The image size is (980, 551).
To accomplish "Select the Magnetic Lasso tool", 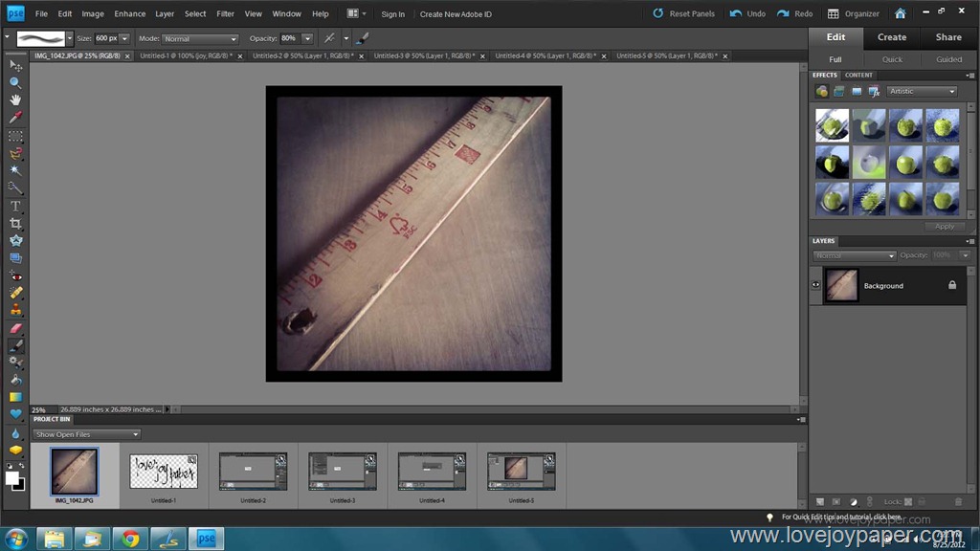I will pyautogui.click(x=15, y=153).
